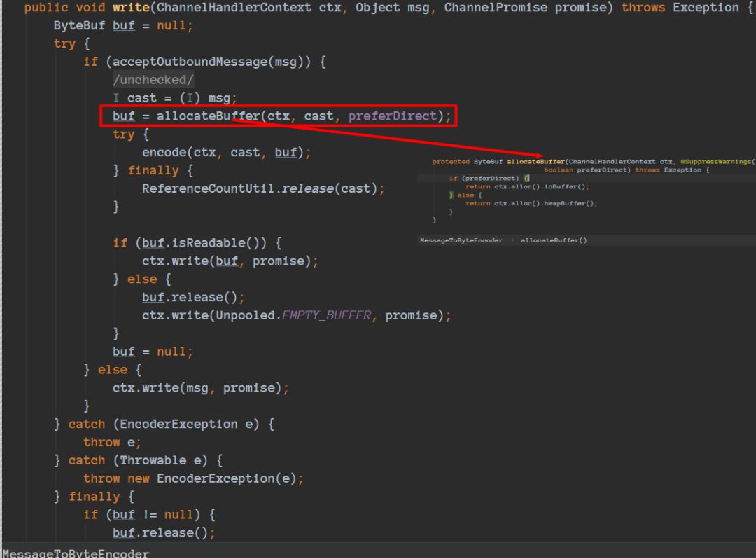Click 'I cast = (I) msg;' line
The height and width of the screenshot is (559, 756).
[174, 98]
